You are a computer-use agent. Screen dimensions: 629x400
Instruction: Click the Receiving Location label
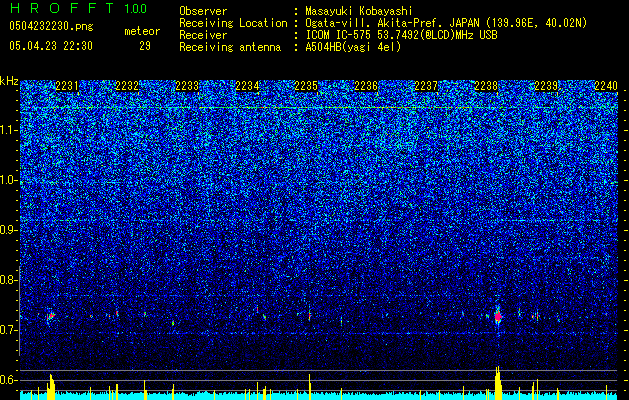tap(233, 23)
